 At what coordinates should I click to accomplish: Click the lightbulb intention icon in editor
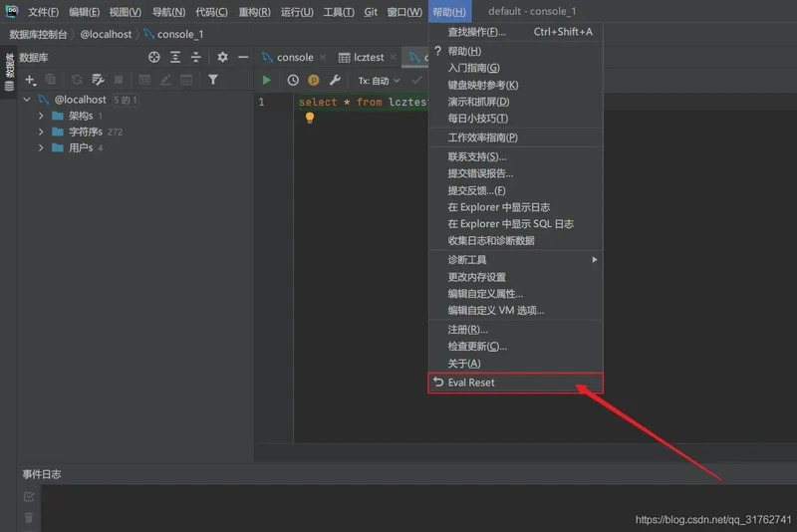click(309, 118)
